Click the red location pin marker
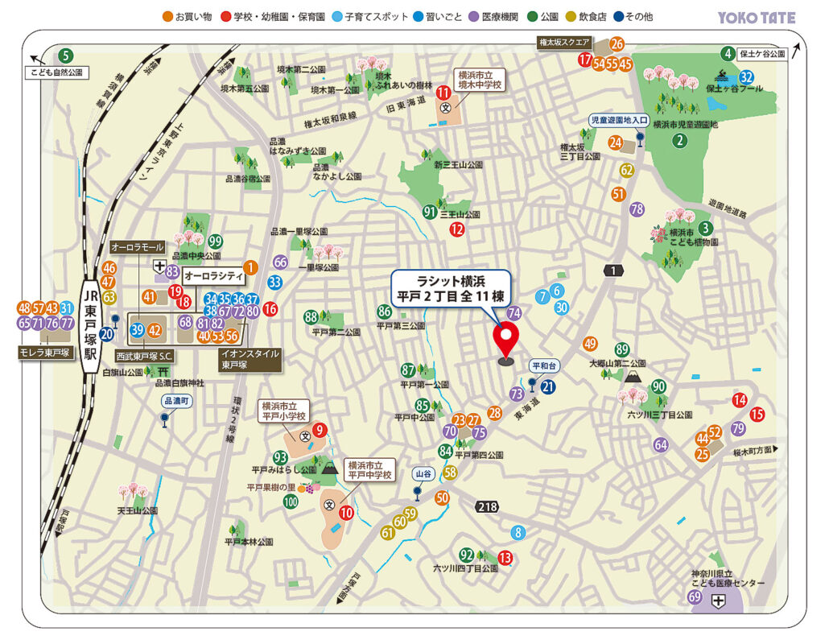The height and width of the screenshot is (644, 829). point(507,339)
